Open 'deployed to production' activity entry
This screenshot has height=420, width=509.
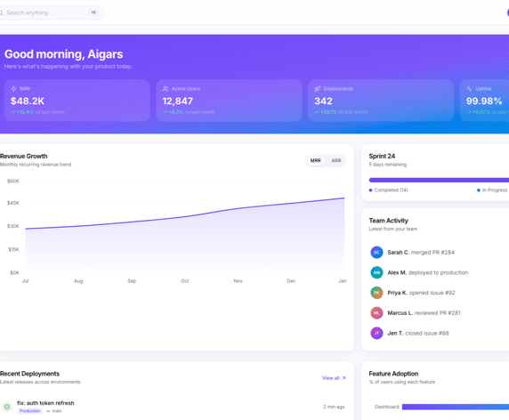tap(438, 272)
